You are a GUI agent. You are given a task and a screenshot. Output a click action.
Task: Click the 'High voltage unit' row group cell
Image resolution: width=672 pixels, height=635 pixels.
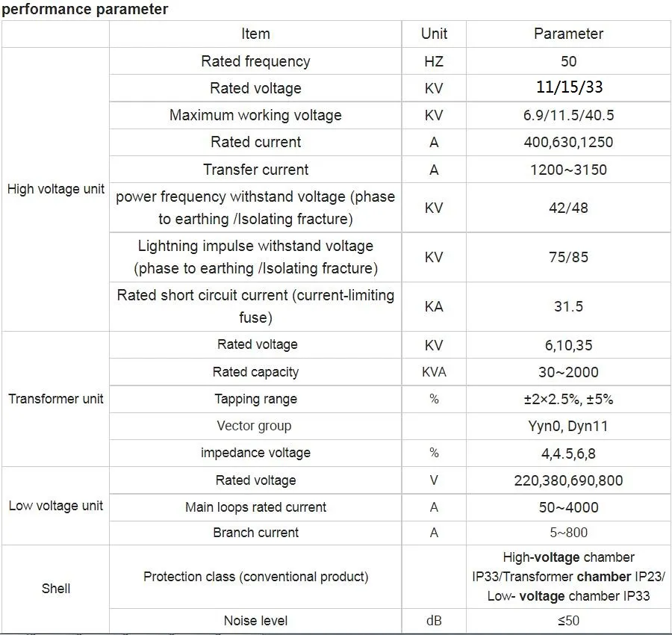coord(56,189)
